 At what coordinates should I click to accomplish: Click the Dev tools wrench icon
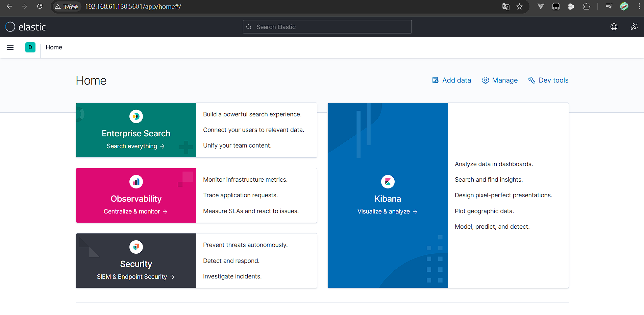pos(532,80)
